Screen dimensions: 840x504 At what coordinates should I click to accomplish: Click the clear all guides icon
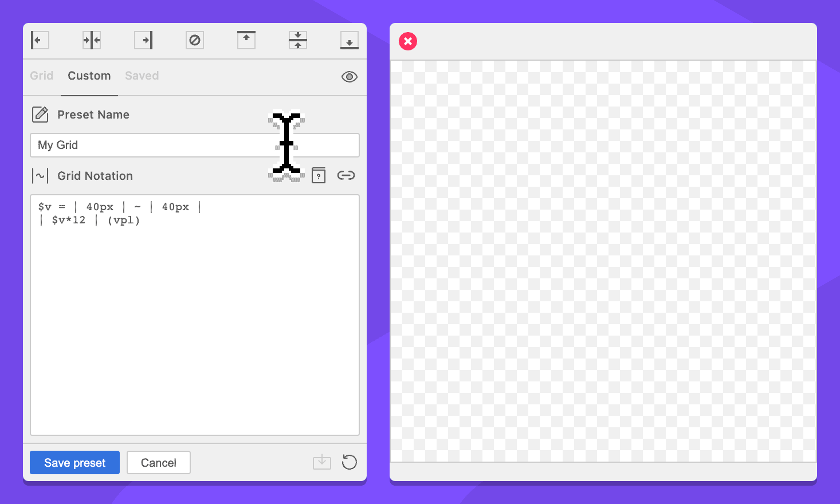[x=195, y=40]
